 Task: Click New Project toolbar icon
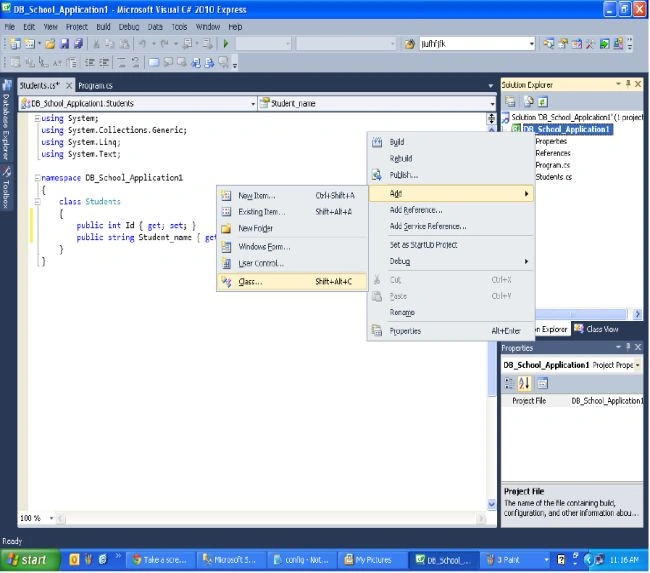15,44
